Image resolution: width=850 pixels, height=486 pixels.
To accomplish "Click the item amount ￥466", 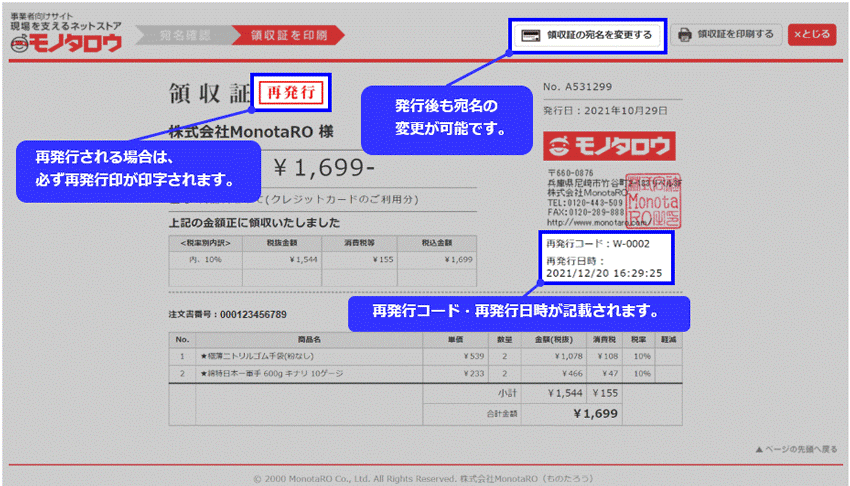I will (571, 374).
